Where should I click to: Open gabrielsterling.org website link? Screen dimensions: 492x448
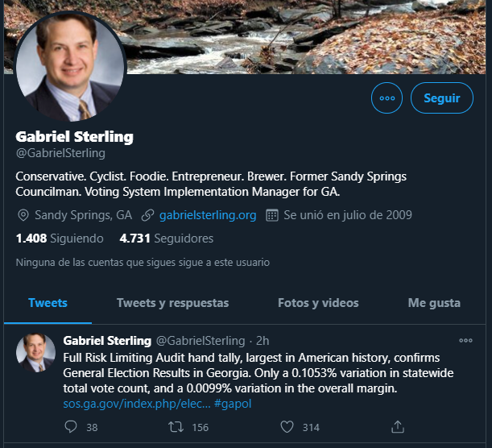coord(208,215)
